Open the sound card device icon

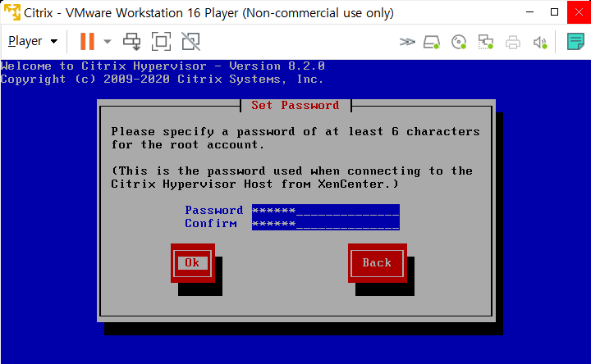coord(540,42)
